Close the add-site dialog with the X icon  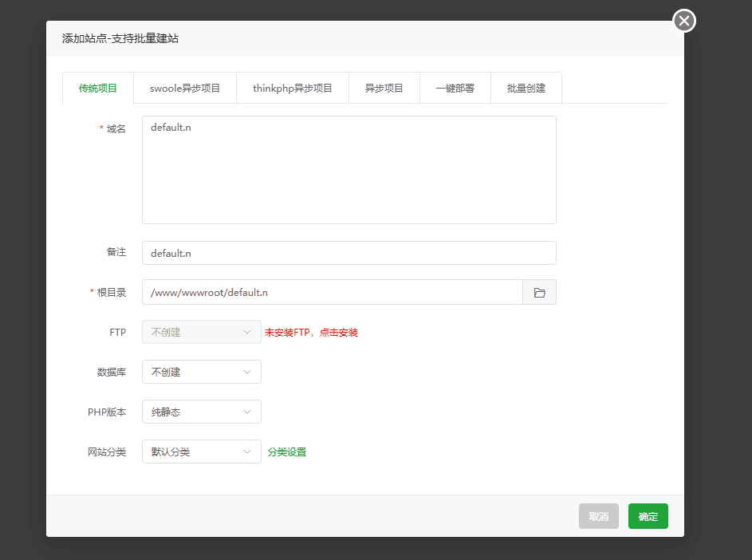[684, 21]
